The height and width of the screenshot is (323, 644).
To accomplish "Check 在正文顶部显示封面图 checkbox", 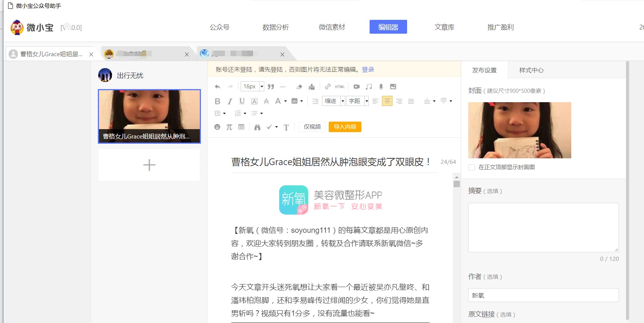I will (472, 167).
